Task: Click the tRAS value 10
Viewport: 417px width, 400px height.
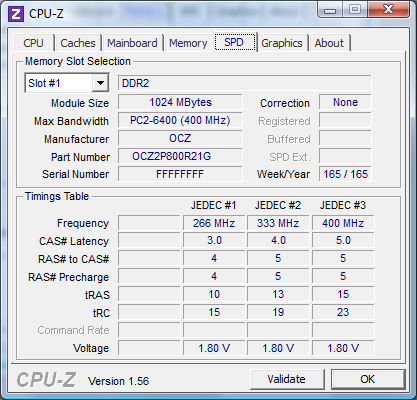Action: tap(214, 294)
